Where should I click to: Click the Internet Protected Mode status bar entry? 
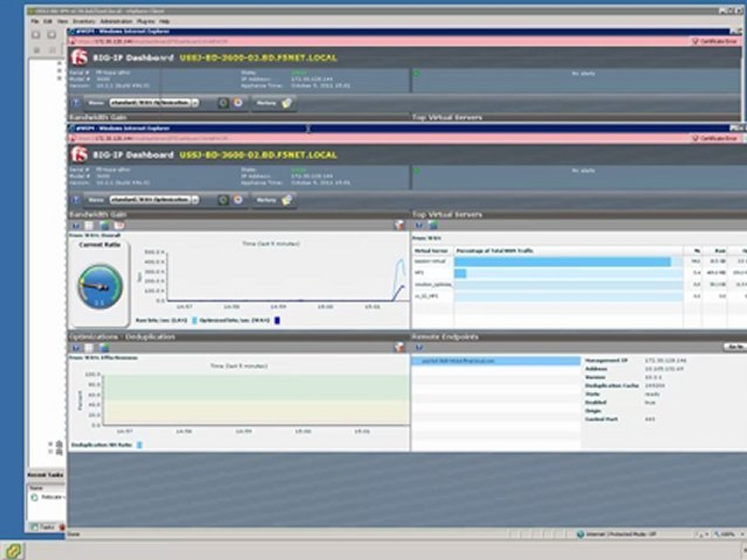click(x=616, y=534)
